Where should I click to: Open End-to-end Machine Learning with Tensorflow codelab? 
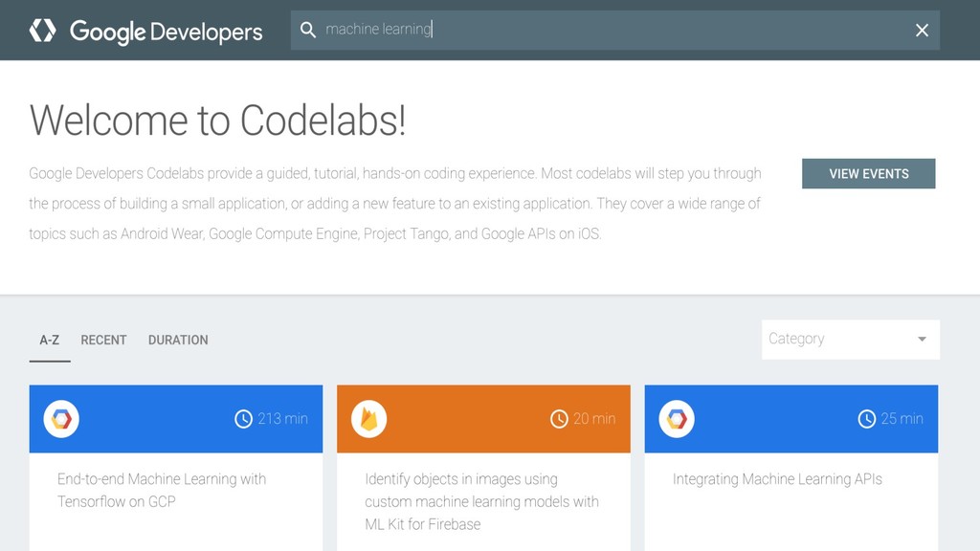(x=161, y=491)
